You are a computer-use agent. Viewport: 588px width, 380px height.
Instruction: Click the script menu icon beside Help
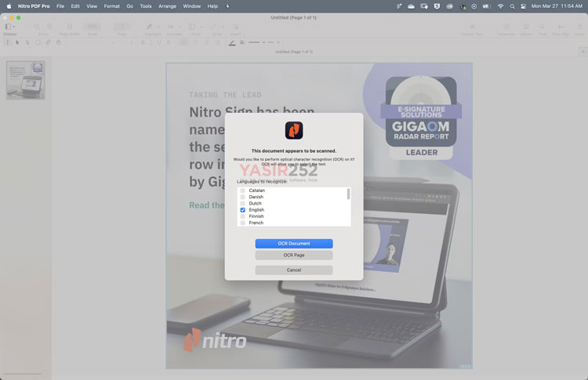pos(227,6)
